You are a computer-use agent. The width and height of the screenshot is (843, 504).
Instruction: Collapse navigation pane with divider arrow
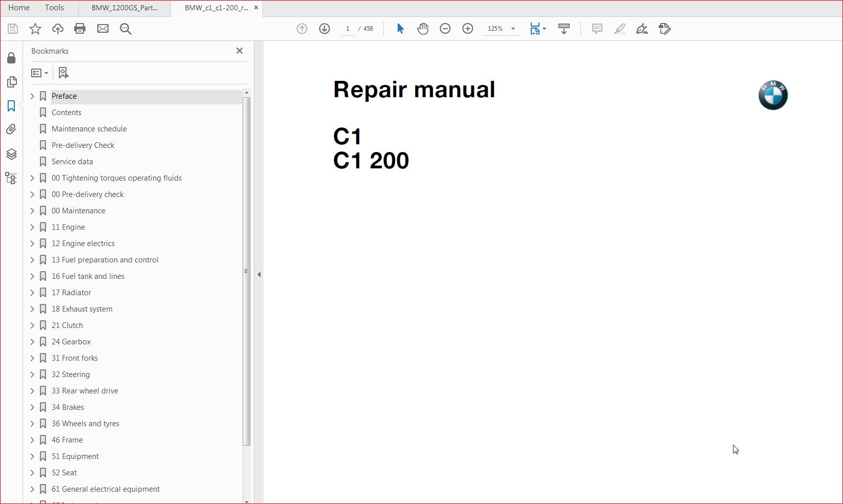click(x=259, y=275)
